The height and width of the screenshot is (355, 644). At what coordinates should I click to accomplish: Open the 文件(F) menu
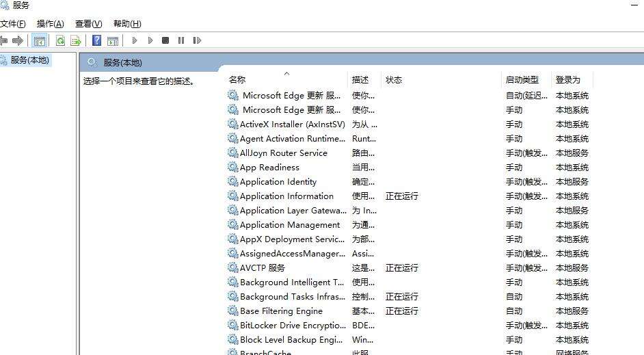click(x=13, y=24)
